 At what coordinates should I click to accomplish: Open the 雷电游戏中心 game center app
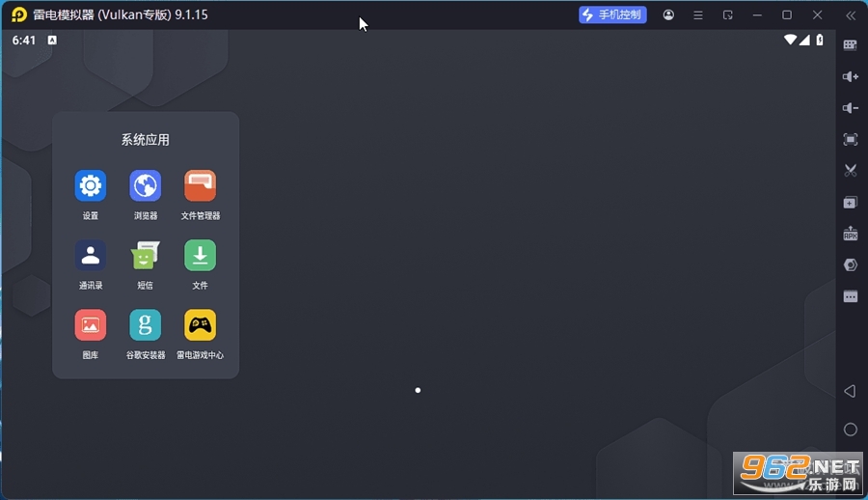click(x=200, y=325)
